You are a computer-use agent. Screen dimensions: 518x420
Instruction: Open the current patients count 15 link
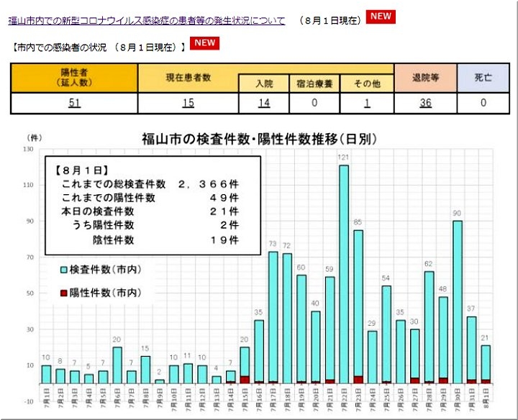tap(188, 103)
